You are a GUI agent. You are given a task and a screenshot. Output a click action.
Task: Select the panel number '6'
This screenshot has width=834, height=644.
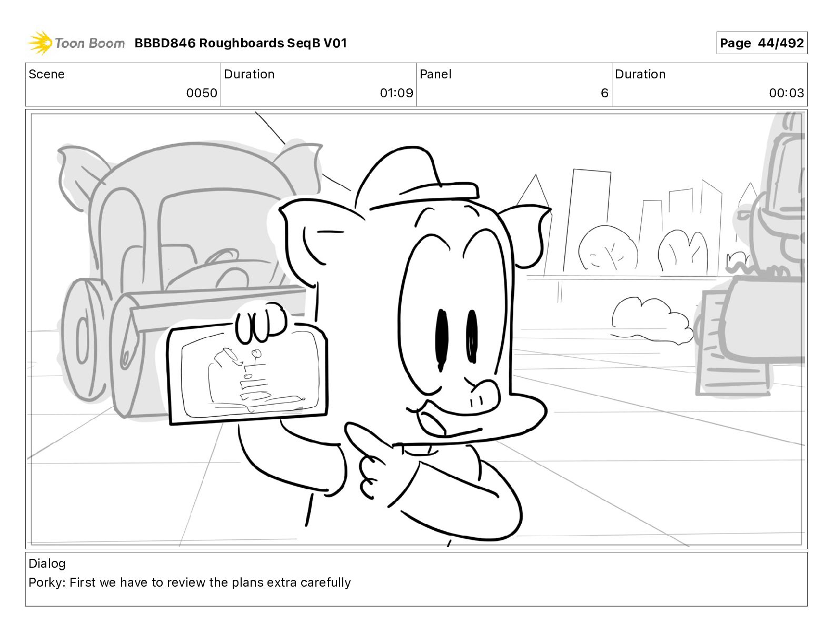[x=604, y=93]
